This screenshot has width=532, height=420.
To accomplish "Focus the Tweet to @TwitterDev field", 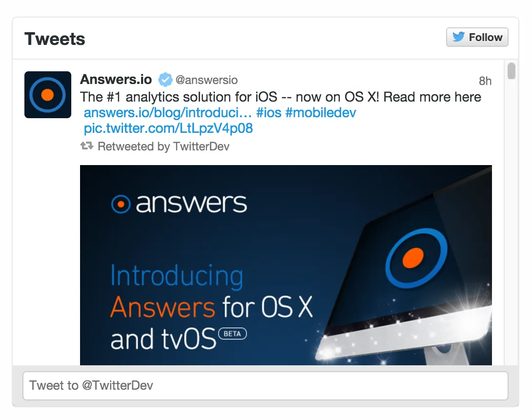I will pyautogui.click(x=266, y=386).
